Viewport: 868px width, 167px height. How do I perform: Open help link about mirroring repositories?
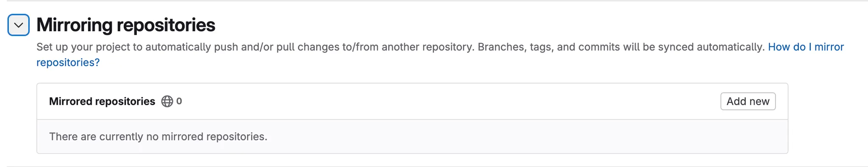coord(806,47)
